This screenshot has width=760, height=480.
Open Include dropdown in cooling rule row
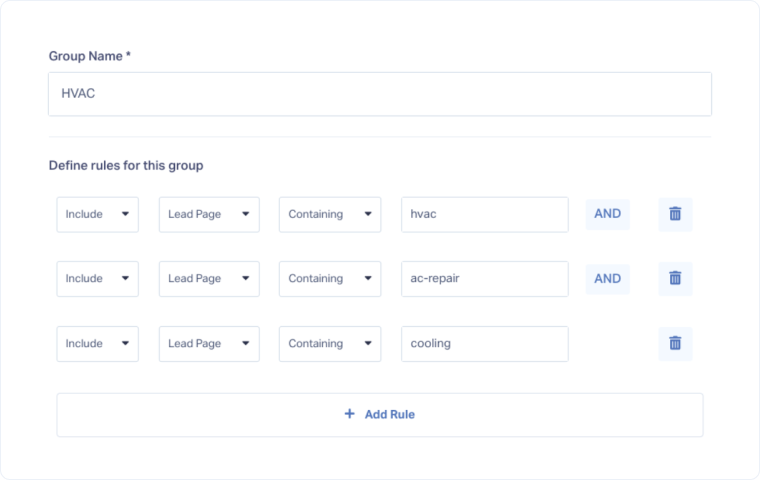(97, 344)
